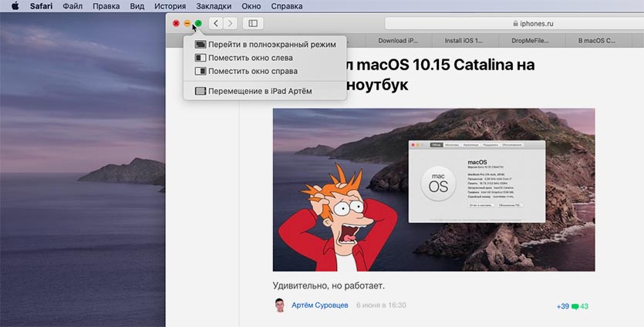Image resolution: width=644 pixels, height=327 pixels.
Task: Select Поместить окно слева option
Action: [x=250, y=58]
